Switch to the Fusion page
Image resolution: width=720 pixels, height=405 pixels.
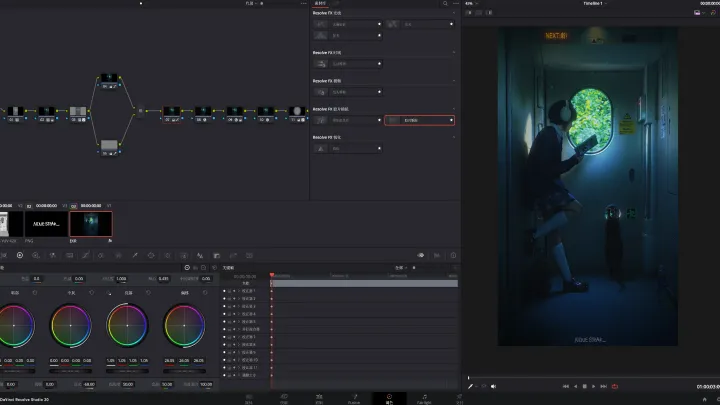click(x=354, y=399)
